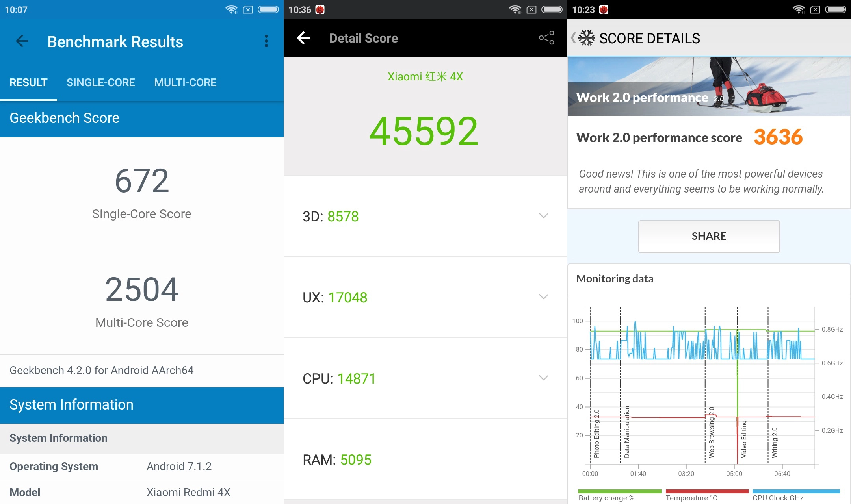Tap the Web Browsing 2.0 chart marker

712,432
